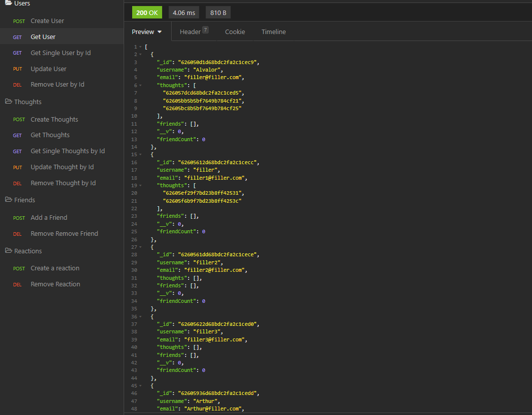This screenshot has width=532, height=415.
Task: Click thought id "626057dcd68bdc2fa2c1ced5"
Action: point(202,93)
